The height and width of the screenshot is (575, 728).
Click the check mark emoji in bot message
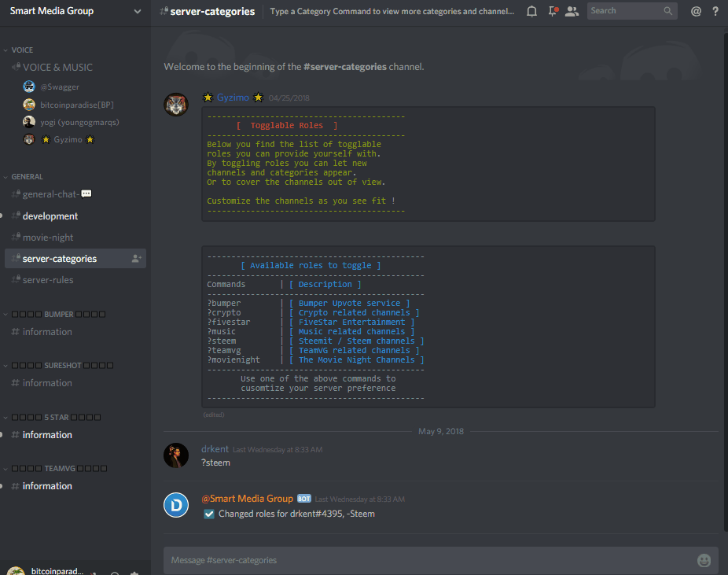pos(209,514)
